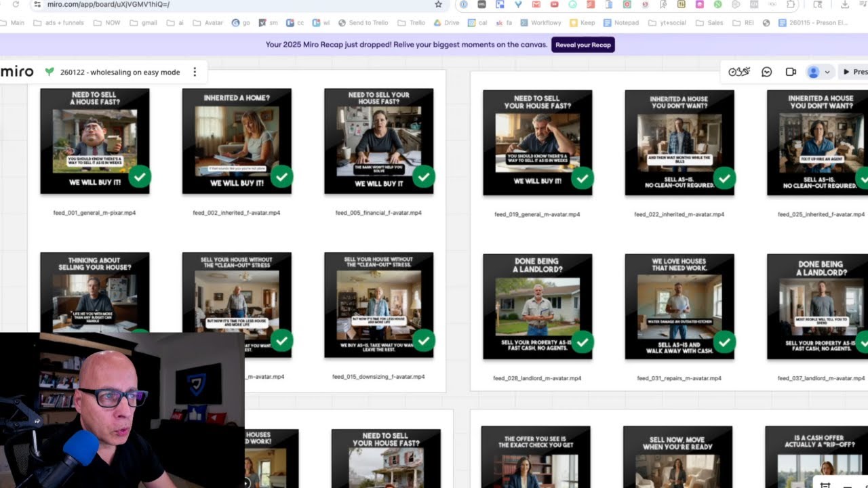The height and width of the screenshot is (488, 868).
Task: Click the Miro logo
Action: [x=17, y=72]
